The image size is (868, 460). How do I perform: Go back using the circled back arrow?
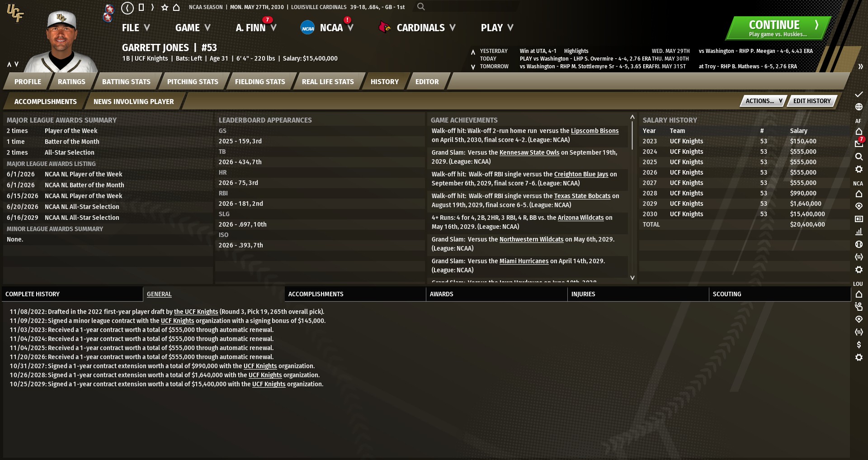pos(127,7)
